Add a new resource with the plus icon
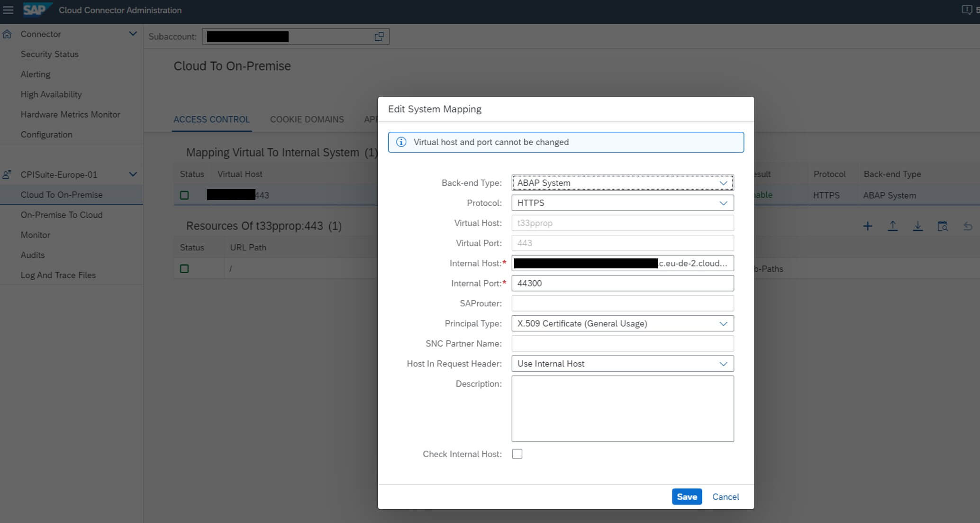Screen dimensions: 980x523 point(867,226)
